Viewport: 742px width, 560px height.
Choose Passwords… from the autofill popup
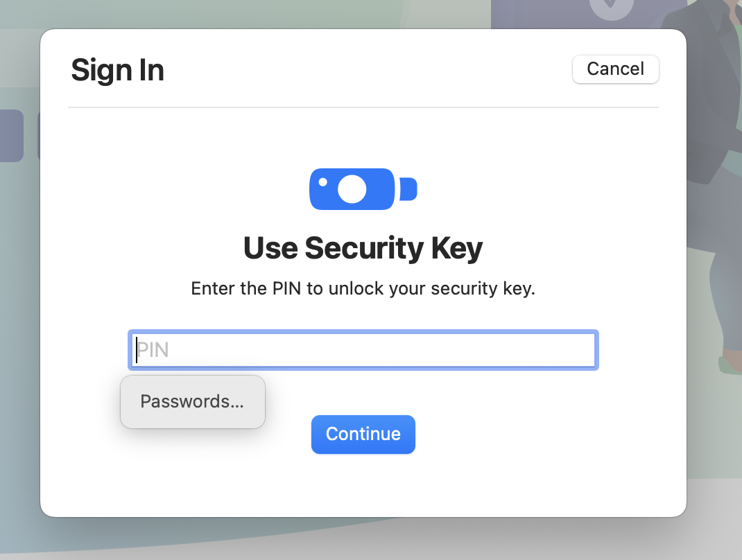[192, 402]
